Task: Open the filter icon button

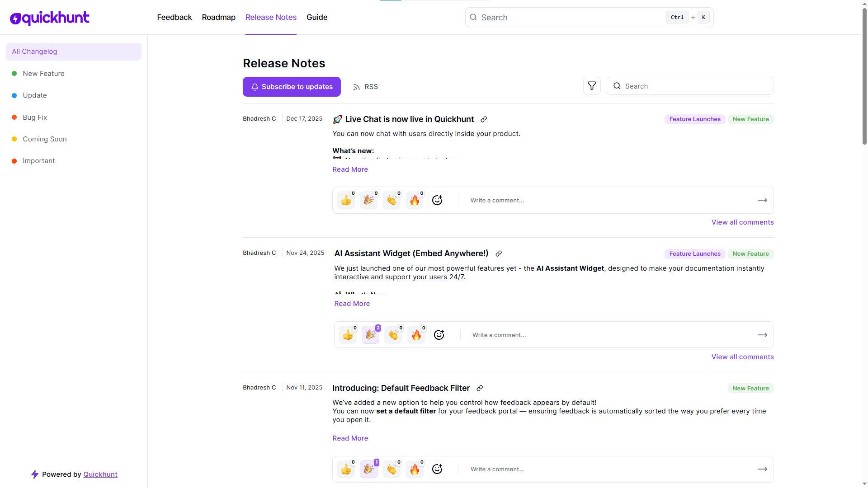Action: [592, 86]
